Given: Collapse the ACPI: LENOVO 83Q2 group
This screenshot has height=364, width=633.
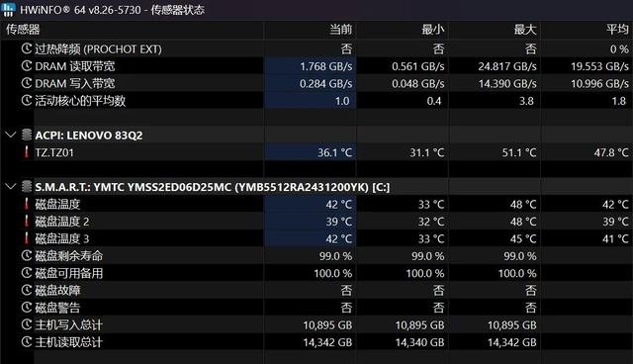Looking at the screenshot, I should point(11,135).
